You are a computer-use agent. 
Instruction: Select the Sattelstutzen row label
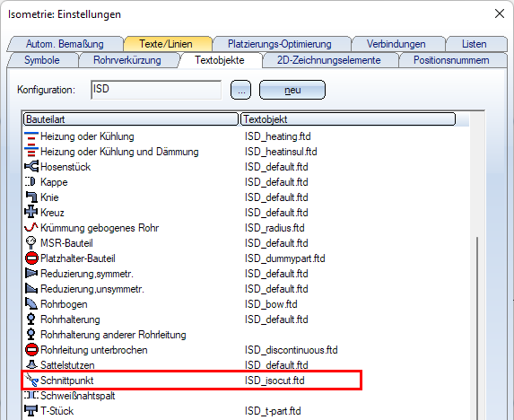[x=67, y=365]
